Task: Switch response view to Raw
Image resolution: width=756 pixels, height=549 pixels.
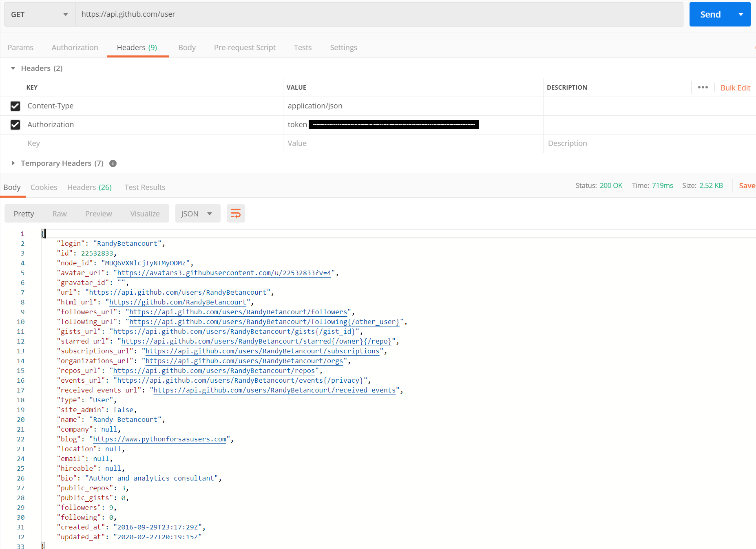Action: point(60,213)
